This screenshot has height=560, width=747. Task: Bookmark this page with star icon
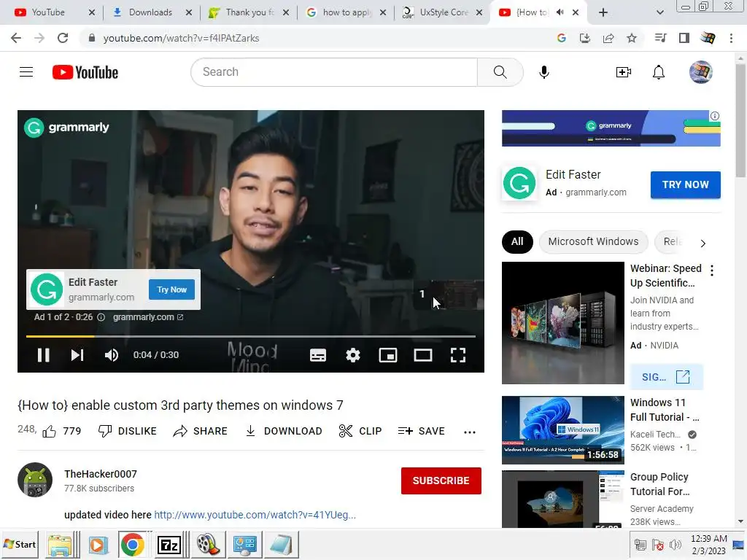632,38
